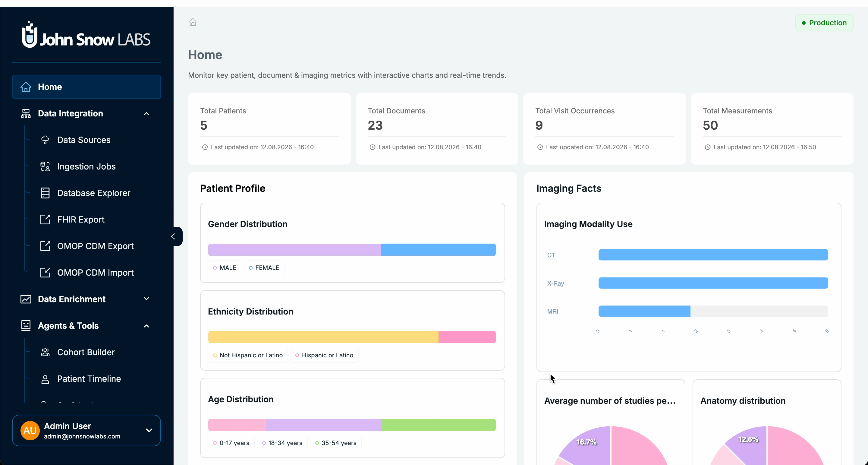Toggle the 35-54 years legend item

click(336, 443)
